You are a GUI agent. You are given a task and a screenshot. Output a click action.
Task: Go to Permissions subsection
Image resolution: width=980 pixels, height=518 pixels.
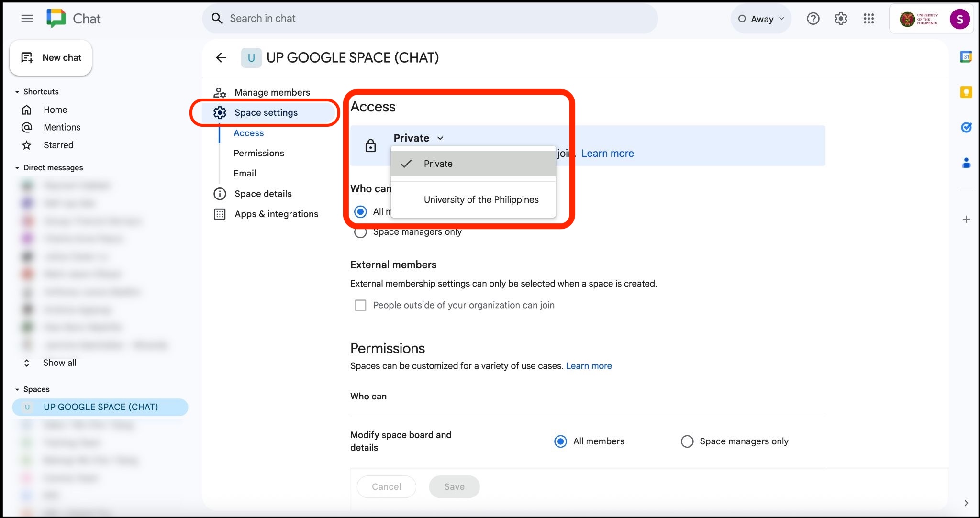259,153
